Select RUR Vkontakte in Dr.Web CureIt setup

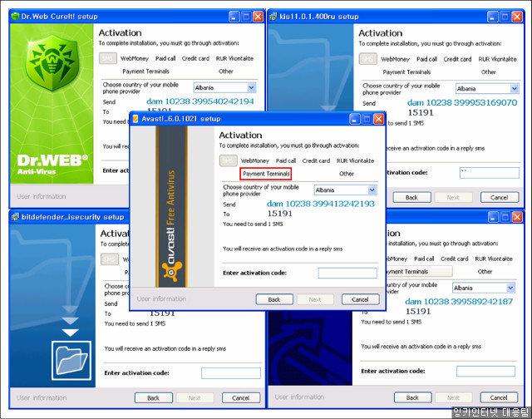tap(234, 58)
